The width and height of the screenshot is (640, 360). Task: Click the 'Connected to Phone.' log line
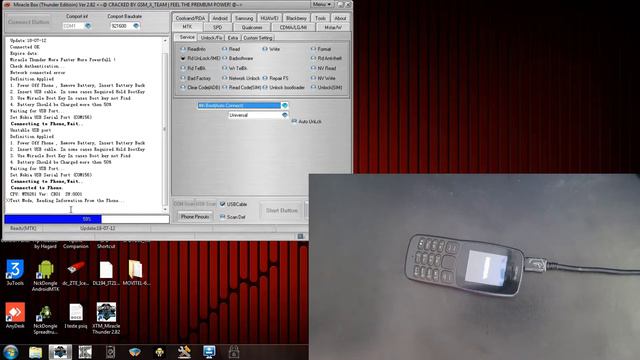[x=37, y=188]
